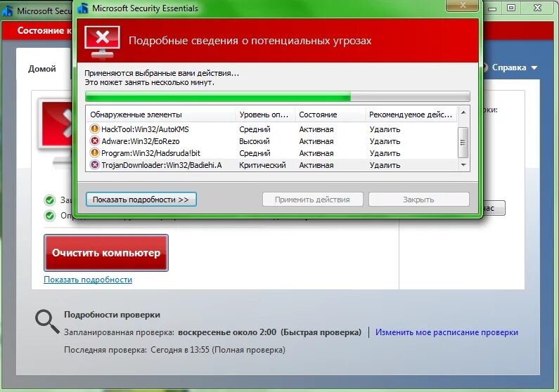Click the upper green checkmark status icon
559x392 pixels.
(50, 200)
